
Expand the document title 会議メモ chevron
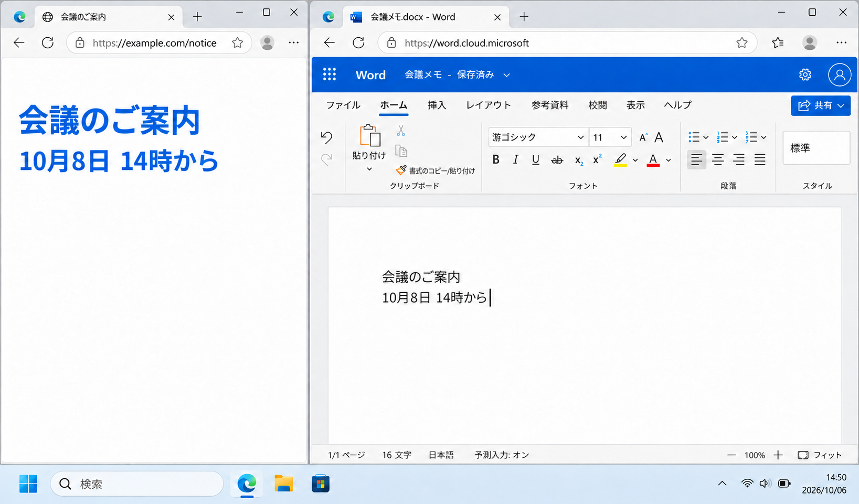point(506,75)
